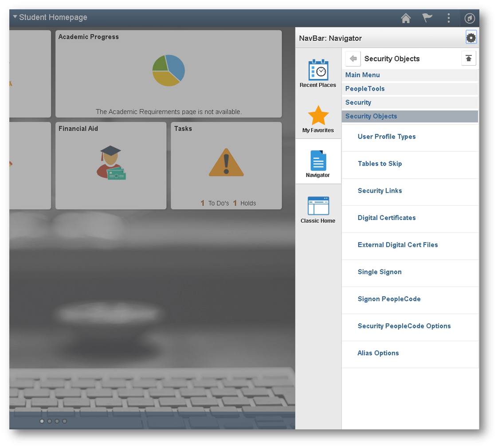
Task: Select the second homepage carousel dot
Action: pyautogui.click(x=49, y=421)
